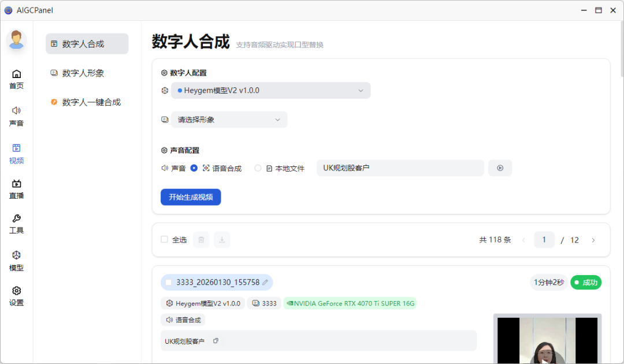This screenshot has height=364, width=624.
Task: Open the 模型 model section
Action: click(x=17, y=261)
